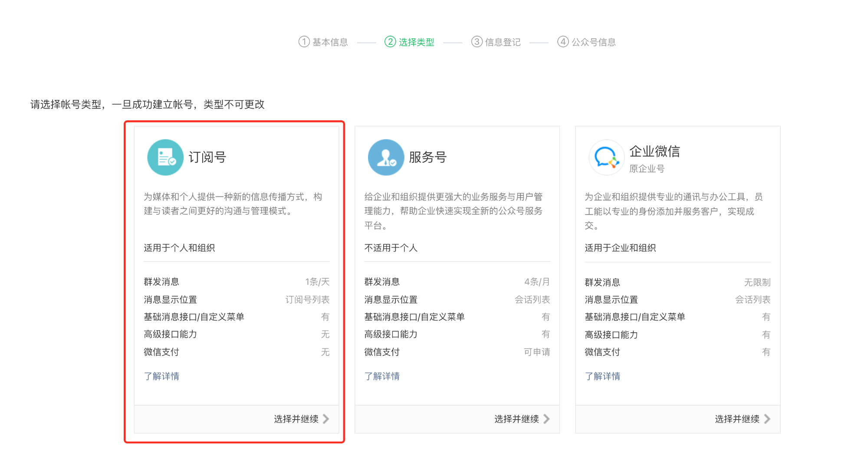Click the 1条/天 value

[x=317, y=282]
